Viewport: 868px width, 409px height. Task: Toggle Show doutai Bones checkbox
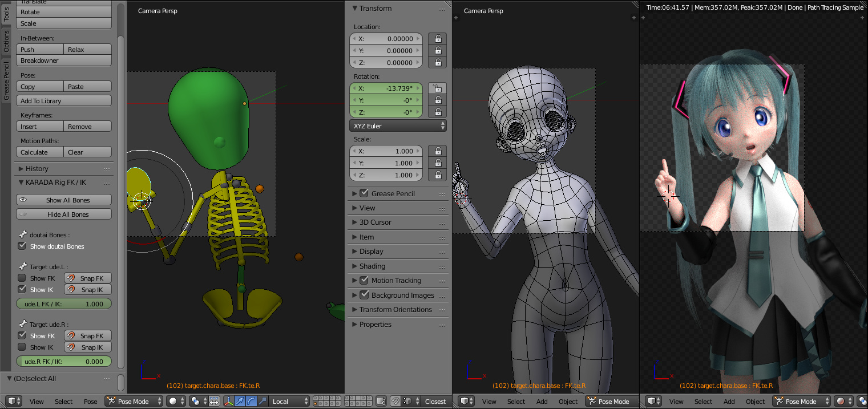(x=22, y=246)
